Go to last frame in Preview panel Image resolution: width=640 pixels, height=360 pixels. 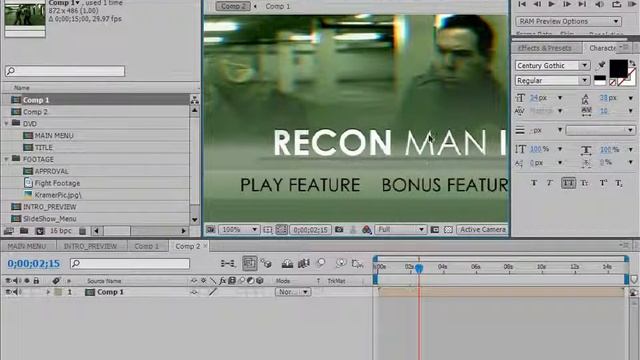click(x=582, y=4)
